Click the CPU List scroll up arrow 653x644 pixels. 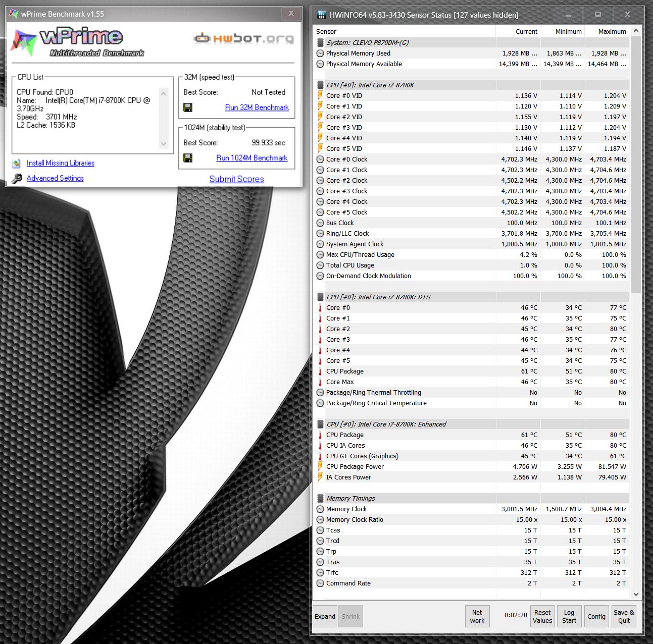(x=163, y=93)
